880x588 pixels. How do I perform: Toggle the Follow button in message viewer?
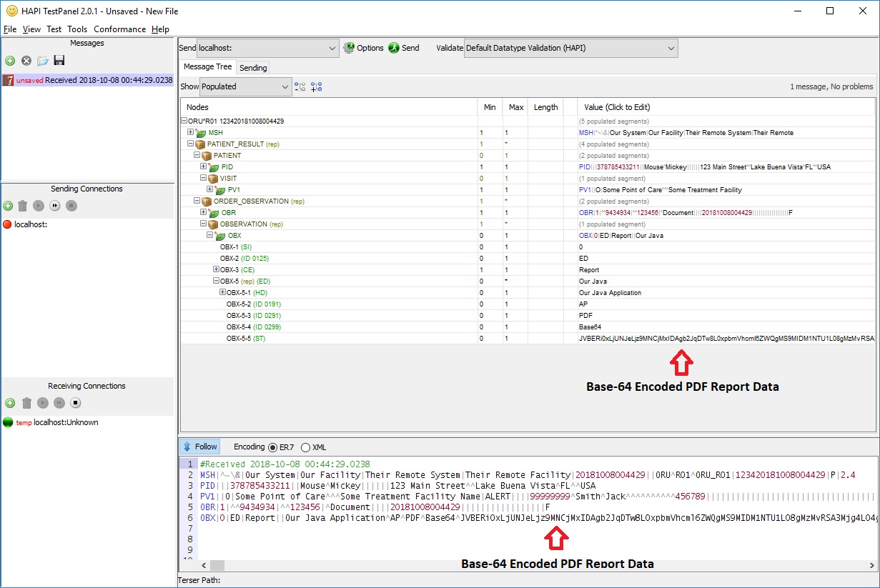coord(199,447)
